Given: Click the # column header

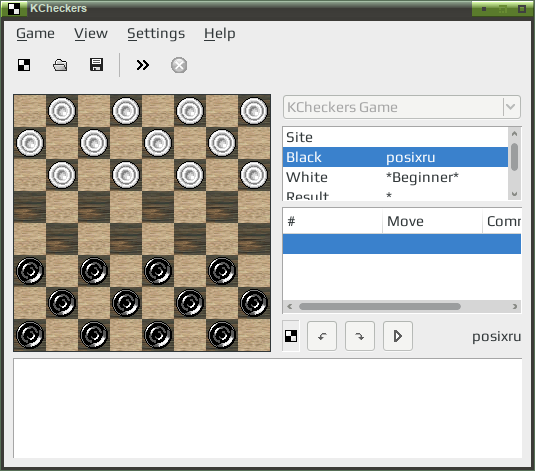Looking at the screenshot, I should [x=333, y=222].
